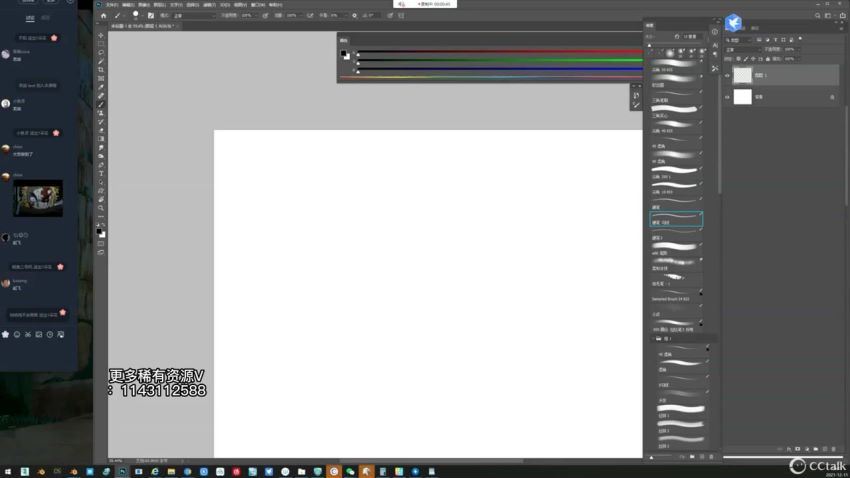Select the Frame tool
The image size is (850, 478).
(x=101, y=79)
